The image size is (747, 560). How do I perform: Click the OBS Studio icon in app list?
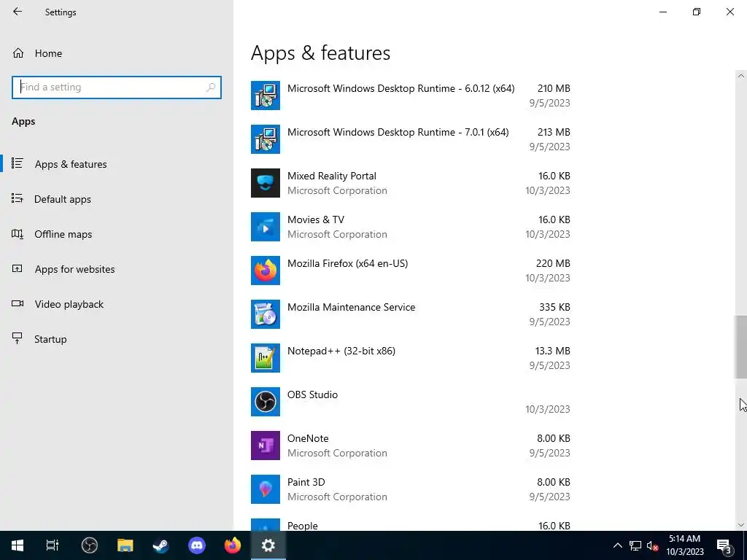(x=266, y=402)
